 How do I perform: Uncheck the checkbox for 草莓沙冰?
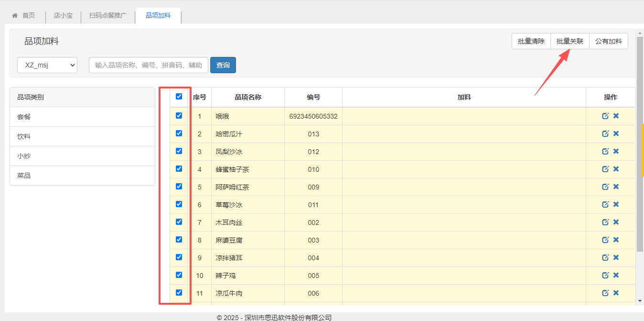[x=179, y=204]
